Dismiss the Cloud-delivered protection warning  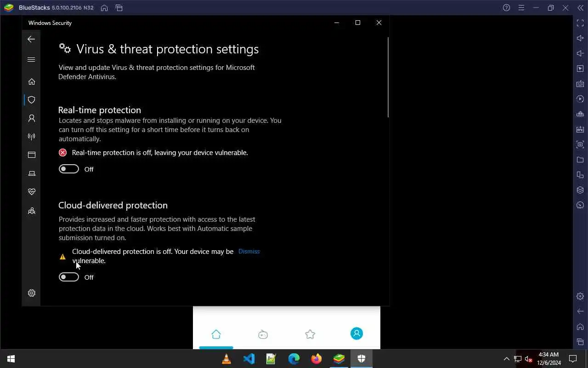[249, 251]
